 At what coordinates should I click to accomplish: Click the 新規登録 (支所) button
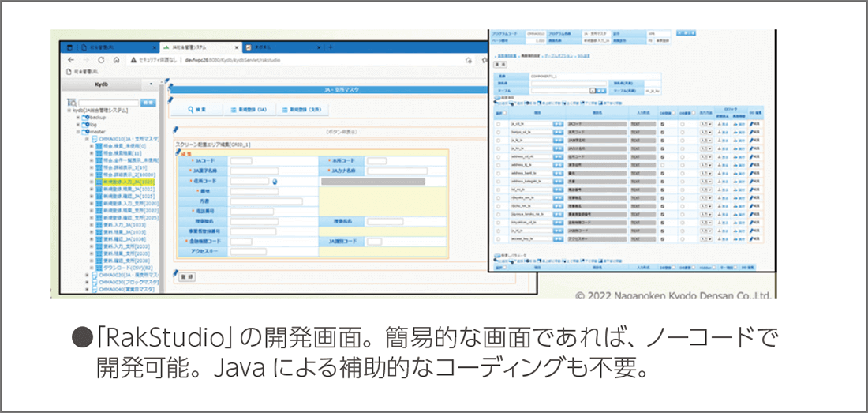301,111
